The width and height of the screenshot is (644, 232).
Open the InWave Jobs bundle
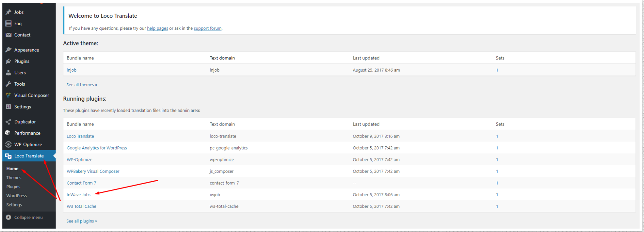79,194
